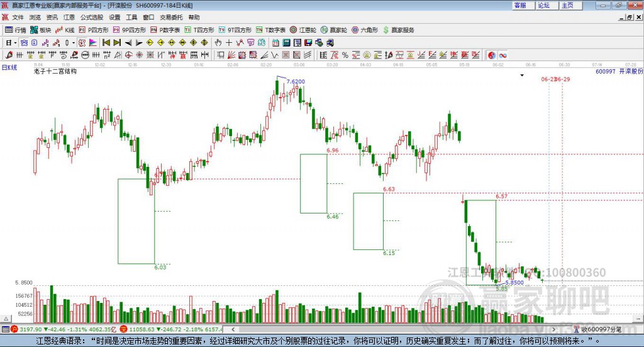Open the T数字表 tool
Viewport: 644px width, 347px height.
click(x=270, y=30)
